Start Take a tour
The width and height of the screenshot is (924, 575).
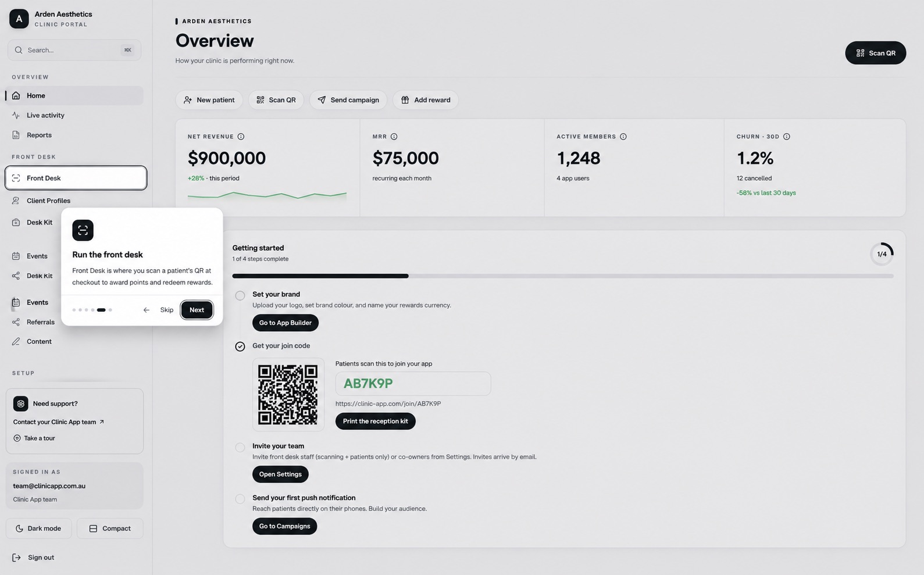pos(34,438)
